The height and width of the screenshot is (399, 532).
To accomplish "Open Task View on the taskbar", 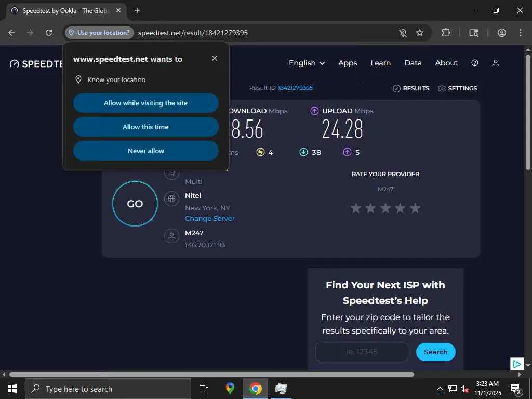I will click(x=204, y=389).
